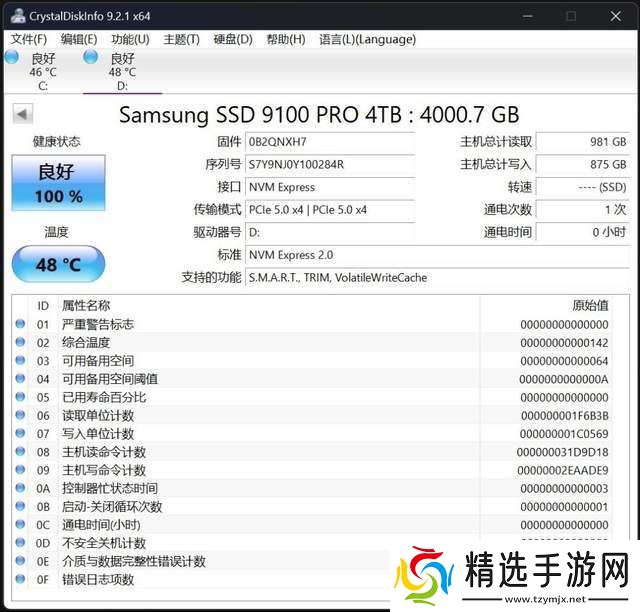This screenshot has height=612, width=640.
Task: Click the 原始值 column header
Action: 588,305
